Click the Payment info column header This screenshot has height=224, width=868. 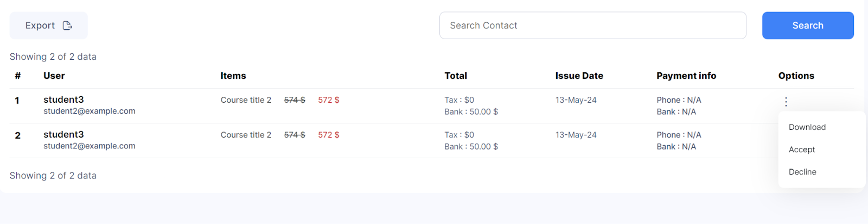[x=686, y=76]
